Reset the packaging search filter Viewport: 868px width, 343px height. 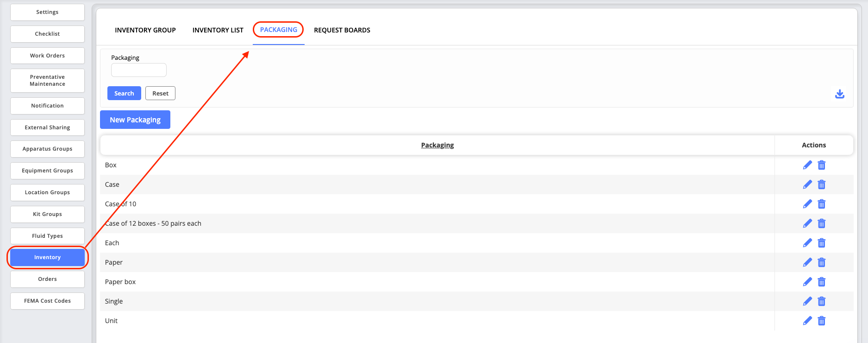click(160, 93)
